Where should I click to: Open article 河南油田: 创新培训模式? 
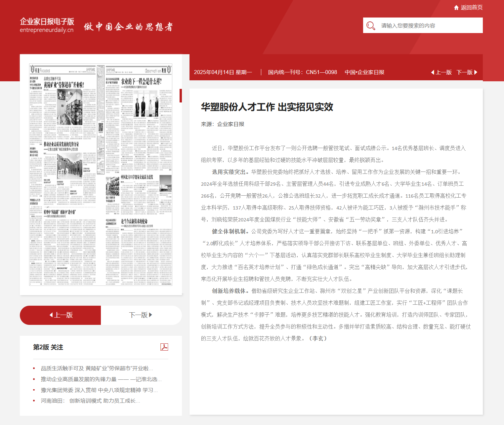tap(90, 401)
